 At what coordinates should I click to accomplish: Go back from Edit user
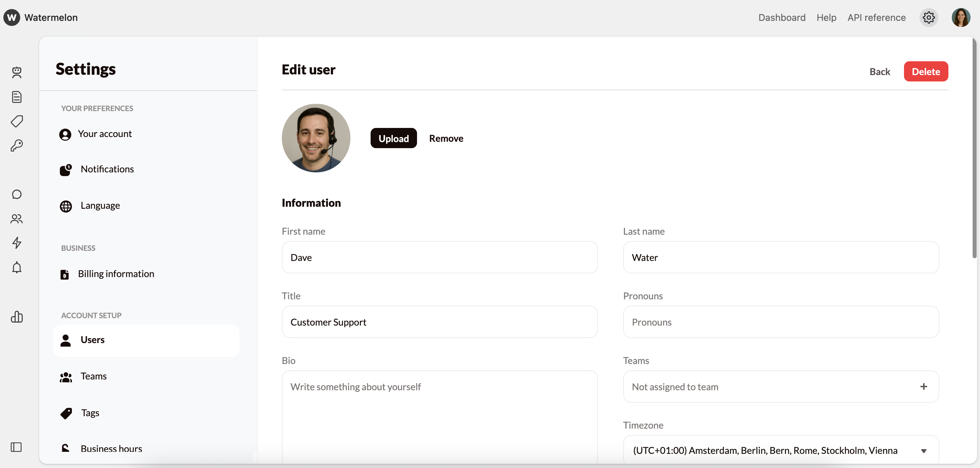coord(879,71)
